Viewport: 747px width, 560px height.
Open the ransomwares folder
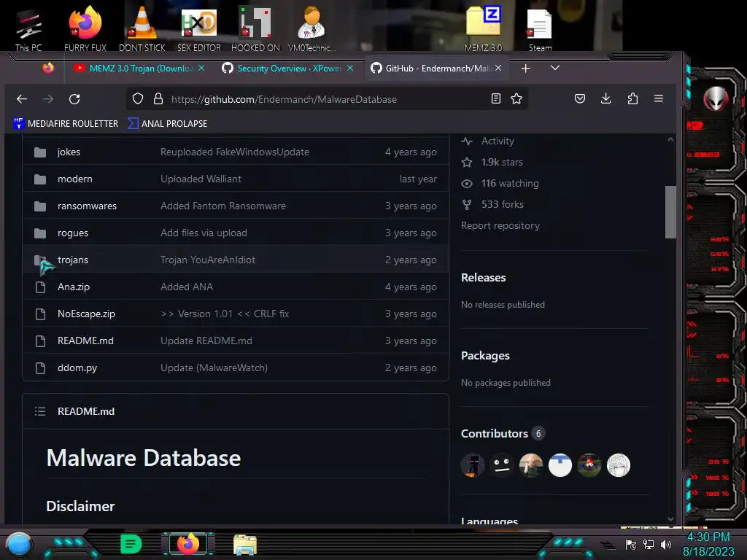pos(87,206)
